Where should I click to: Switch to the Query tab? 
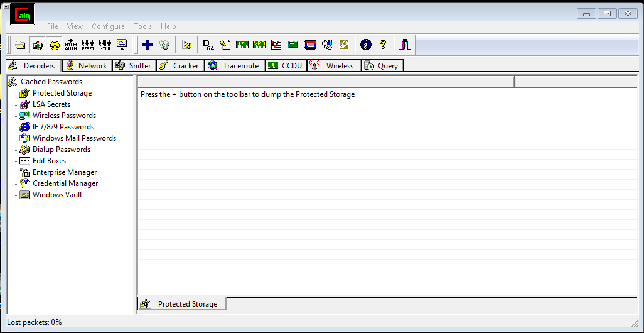click(x=382, y=66)
